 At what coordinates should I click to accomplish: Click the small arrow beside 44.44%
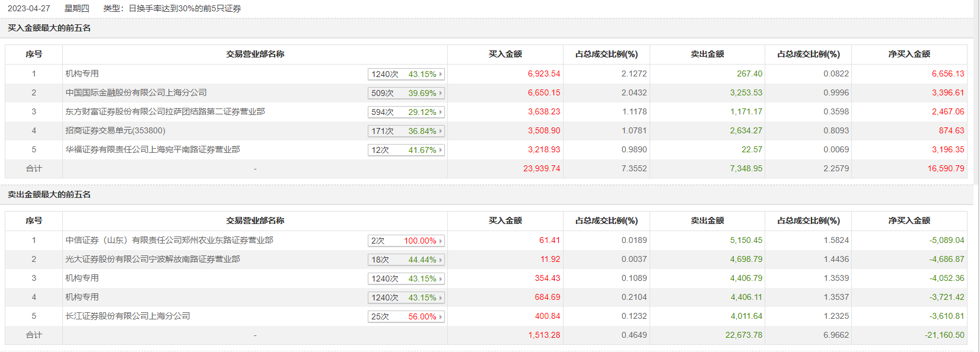pyautogui.click(x=441, y=260)
